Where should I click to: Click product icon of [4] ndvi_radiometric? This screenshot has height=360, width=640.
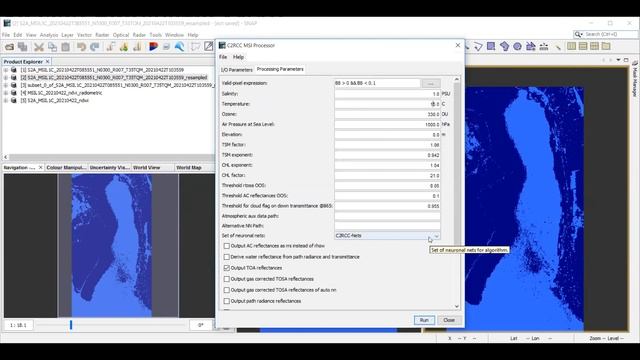[13, 93]
